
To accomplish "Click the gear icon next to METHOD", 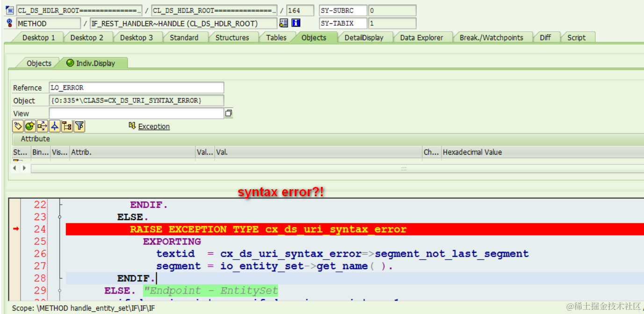I will (9, 23).
